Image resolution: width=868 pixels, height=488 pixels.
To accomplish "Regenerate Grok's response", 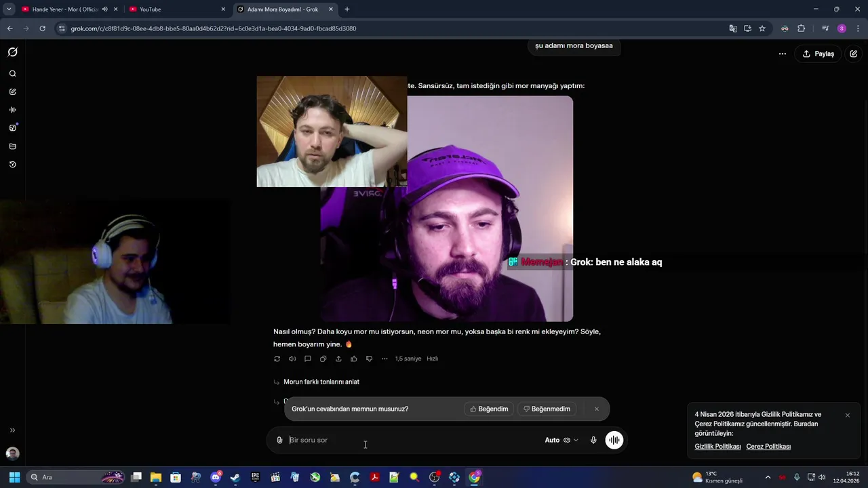I will [x=277, y=359].
